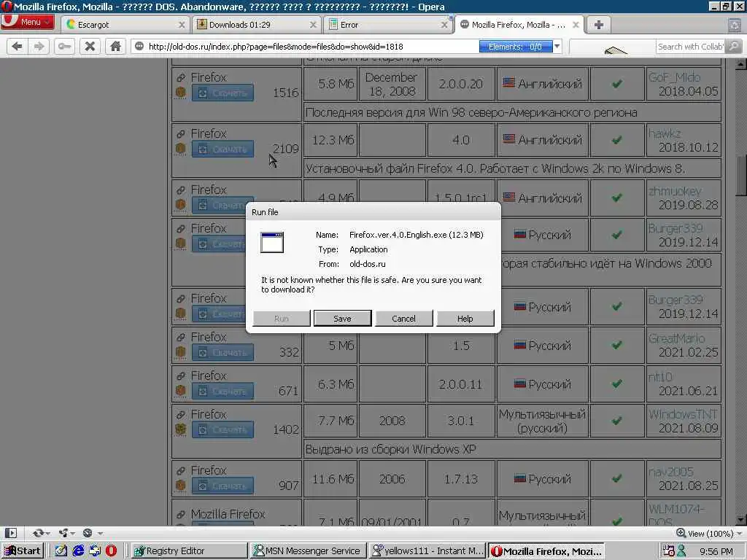The width and height of the screenshot is (747, 560).
Task: Toggle the panels button in status bar
Action: [x=11, y=533]
